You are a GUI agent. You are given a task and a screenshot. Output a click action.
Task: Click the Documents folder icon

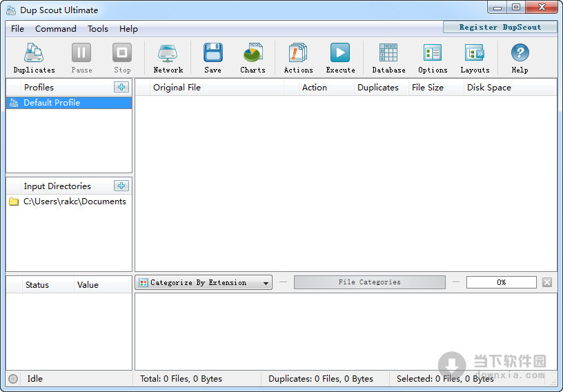(x=14, y=202)
